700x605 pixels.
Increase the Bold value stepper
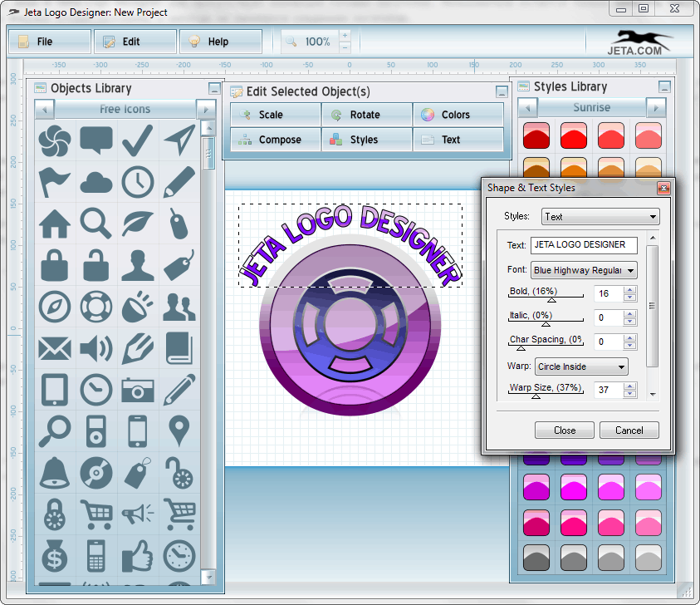630,290
